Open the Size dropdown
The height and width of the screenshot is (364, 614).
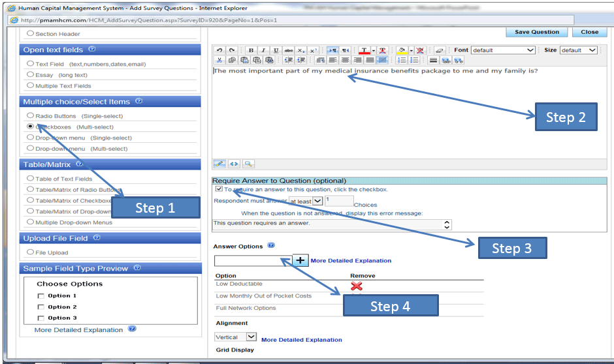(578, 50)
